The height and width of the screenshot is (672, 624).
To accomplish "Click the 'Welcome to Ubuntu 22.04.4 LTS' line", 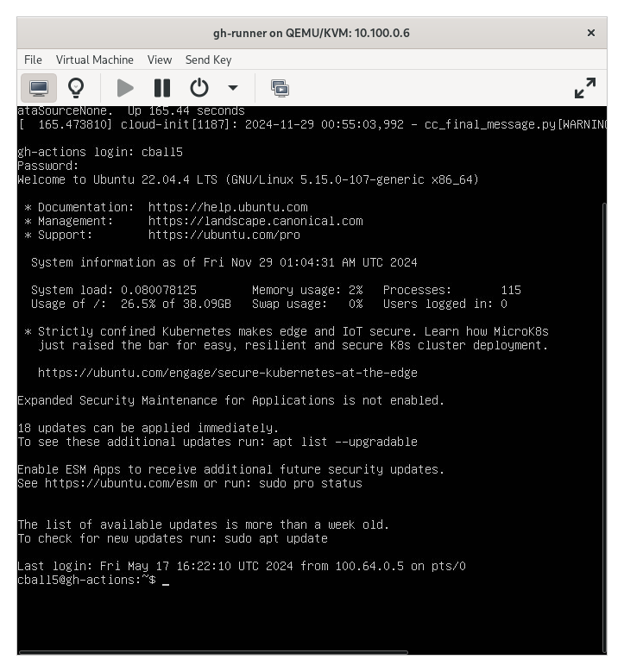I will click(x=248, y=179).
